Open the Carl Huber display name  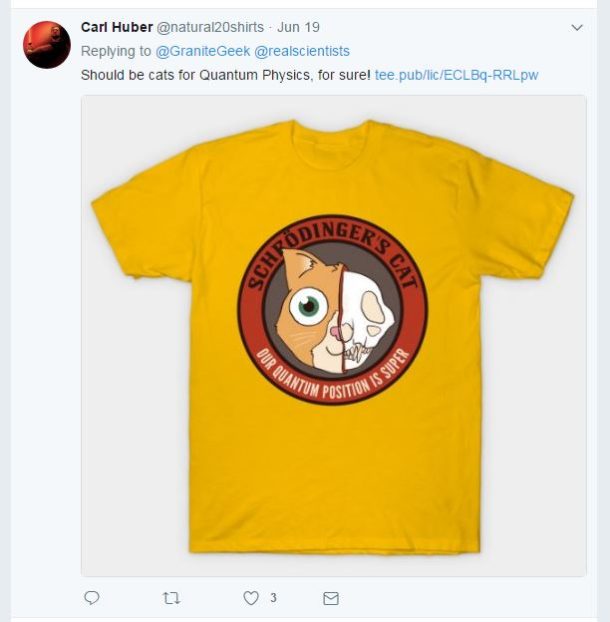[x=116, y=27]
